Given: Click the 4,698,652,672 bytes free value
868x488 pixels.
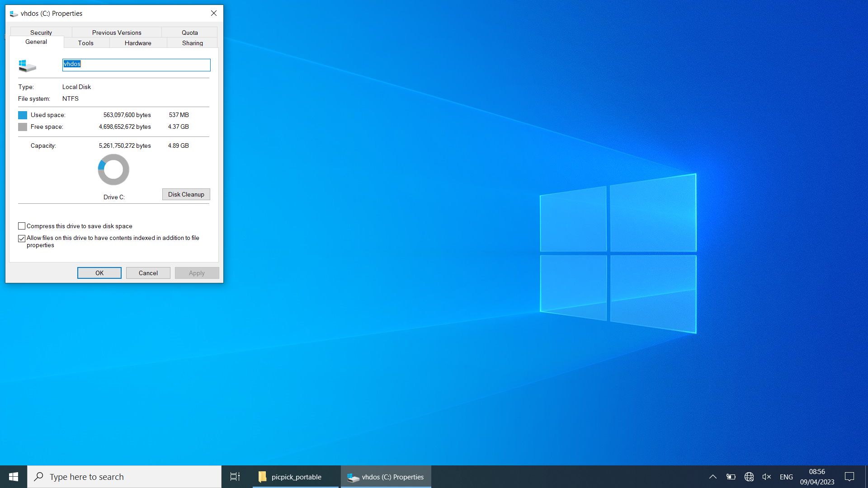Looking at the screenshot, I should coord(125,127).
